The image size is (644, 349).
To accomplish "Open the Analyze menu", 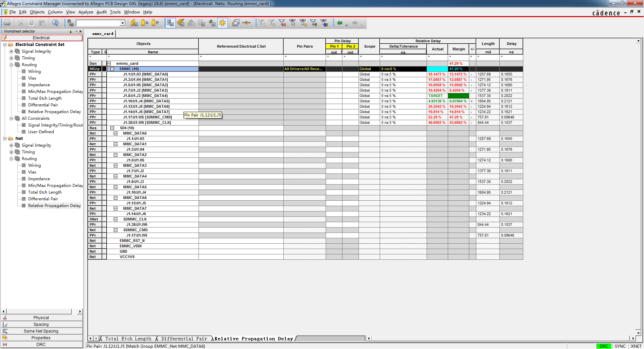I will coord(86,12).
